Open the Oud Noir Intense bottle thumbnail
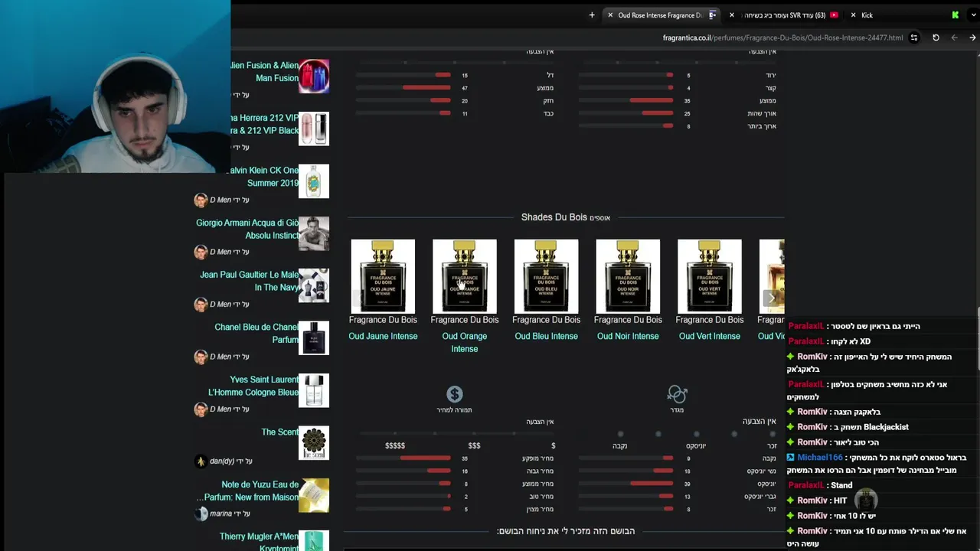Viewport: 980px width, 551px height. point(628,276)
